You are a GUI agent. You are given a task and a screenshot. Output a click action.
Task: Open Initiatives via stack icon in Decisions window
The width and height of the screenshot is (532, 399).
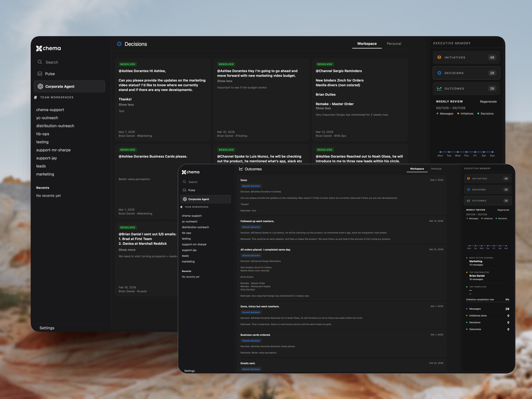click(439, 57)
